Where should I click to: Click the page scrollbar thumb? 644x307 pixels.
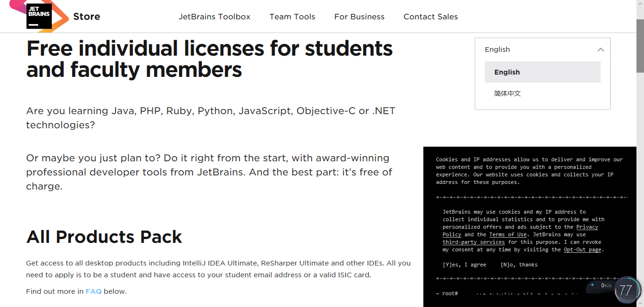(640, 45)
